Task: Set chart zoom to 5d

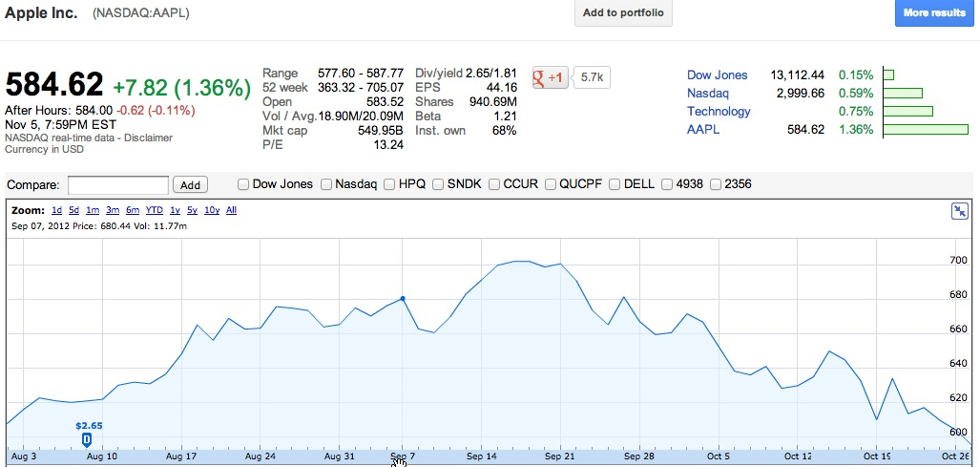Action: click(x=74, y=211)
